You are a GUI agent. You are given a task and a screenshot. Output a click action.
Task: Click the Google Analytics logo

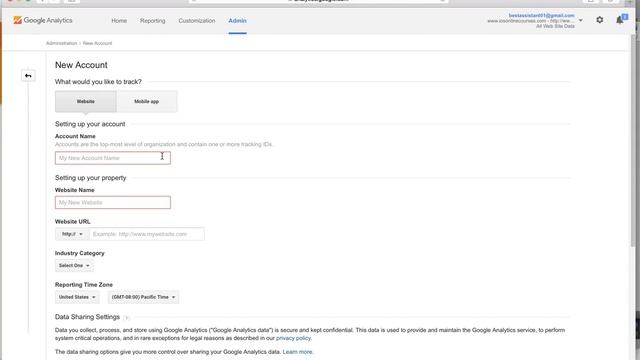click(43, 20)
